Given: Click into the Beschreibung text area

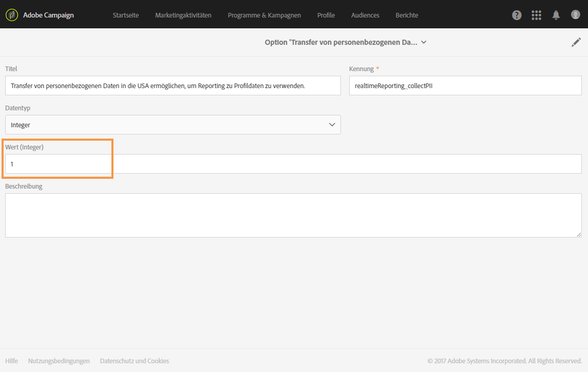Looking at the screenshot, I should click(x=293, y=215).
